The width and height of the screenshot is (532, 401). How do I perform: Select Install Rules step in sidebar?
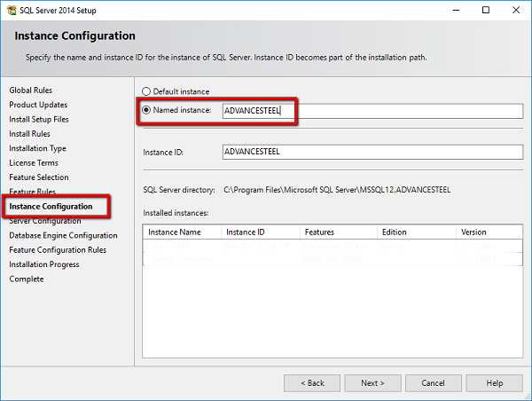tap(29, 134)
